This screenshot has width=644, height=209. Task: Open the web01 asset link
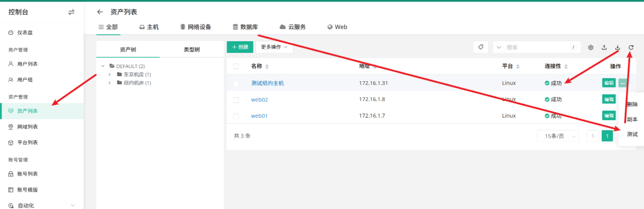(x=260, y=116)
